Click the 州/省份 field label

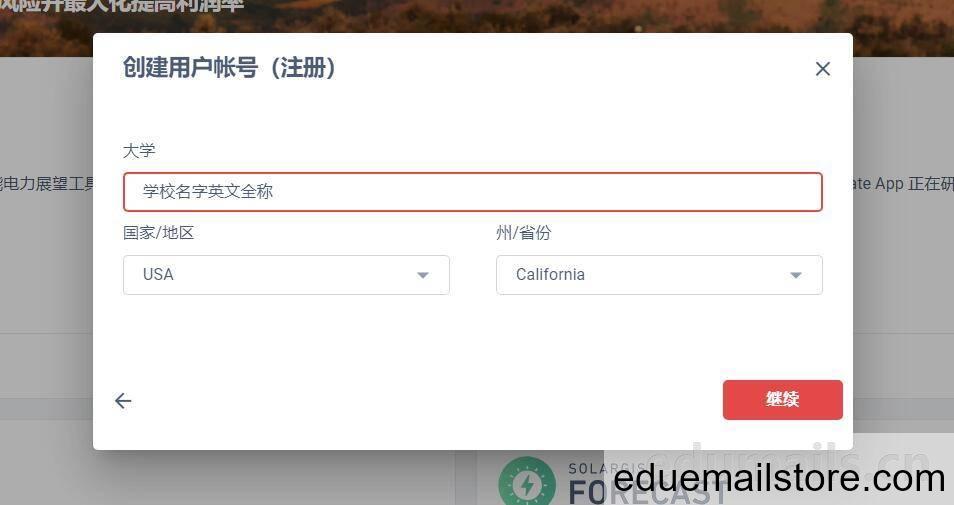(524, 232)
